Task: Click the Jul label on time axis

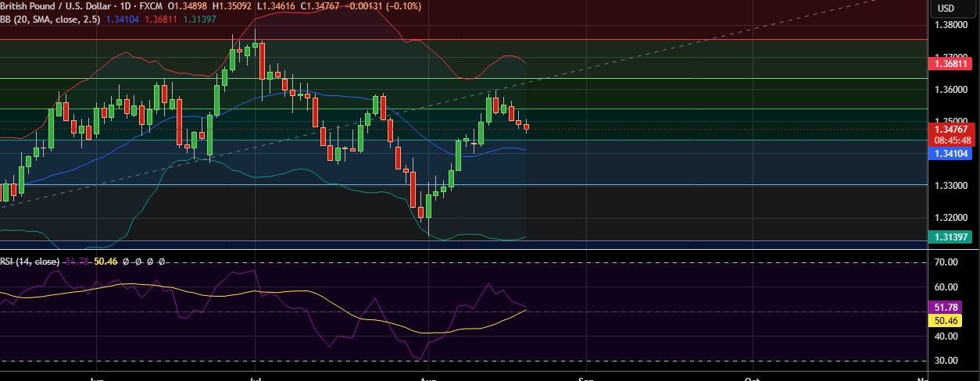Action: click(256, 378)
